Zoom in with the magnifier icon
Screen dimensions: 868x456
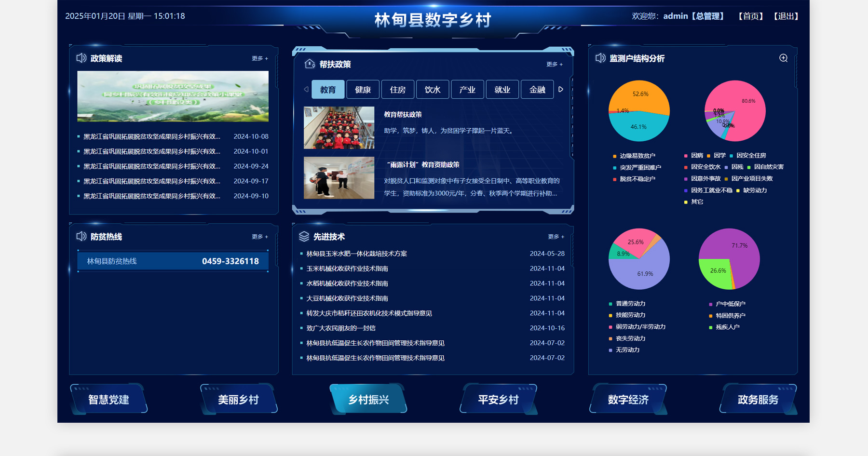click(x=784, y=58)
